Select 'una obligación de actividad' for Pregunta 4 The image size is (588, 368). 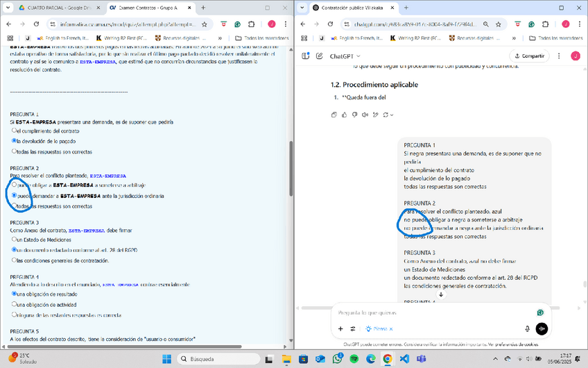[15, 304]
